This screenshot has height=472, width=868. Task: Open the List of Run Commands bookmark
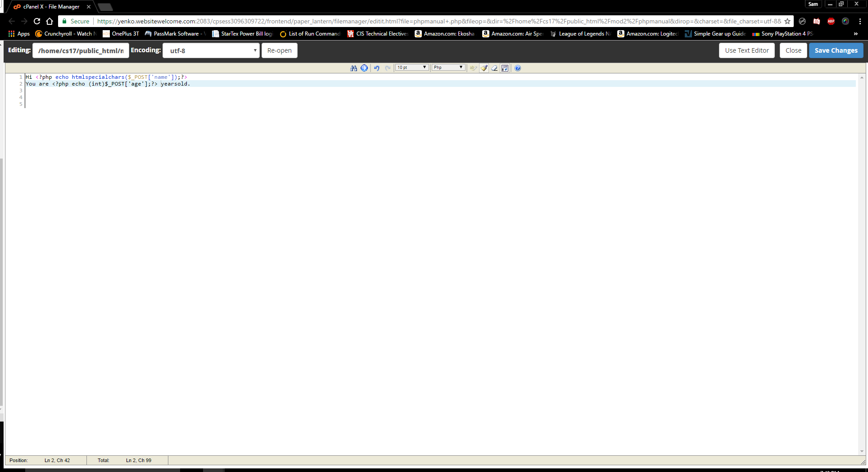pos(310,34)
